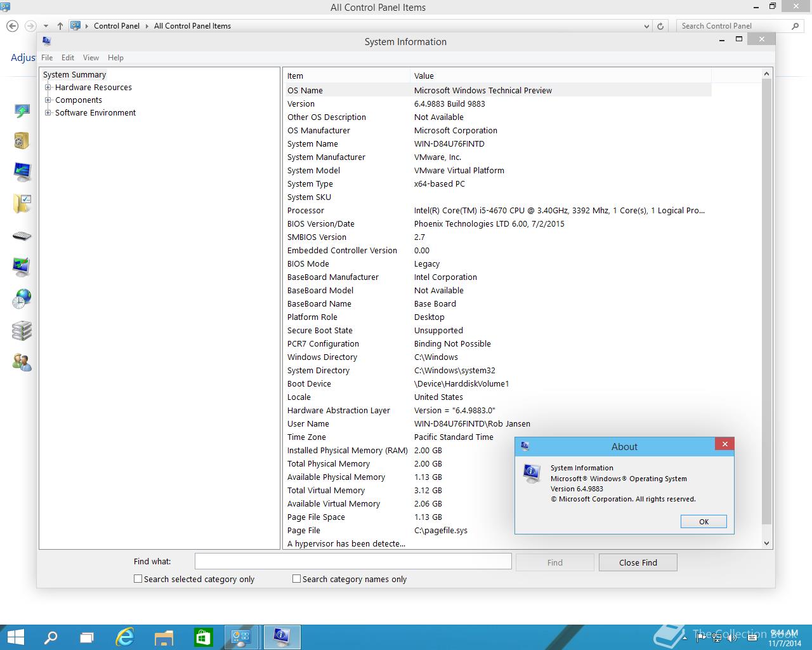Open the Folder Options icon in Control Panel
This screenshot has width=812, height=650.
(22, 204)
